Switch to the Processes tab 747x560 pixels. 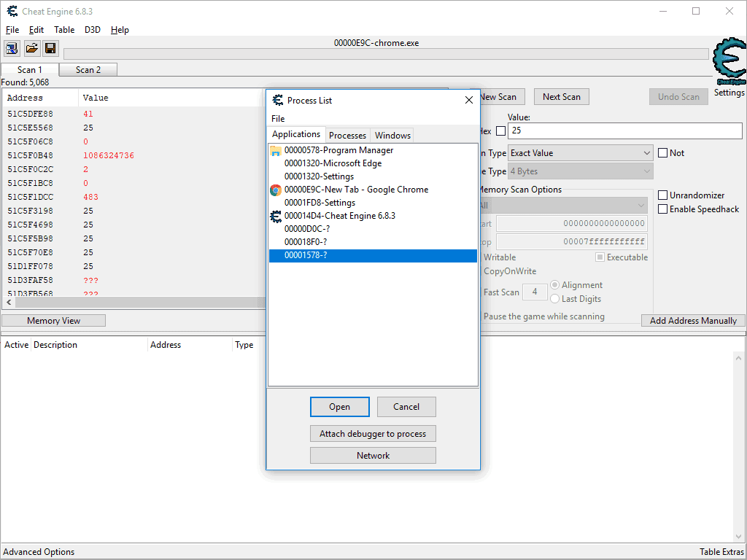[348, 135]
